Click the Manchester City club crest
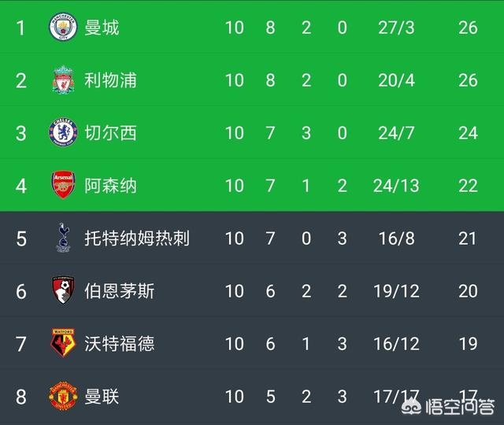This screenshot has width=504, height=425. click(63, 28)
